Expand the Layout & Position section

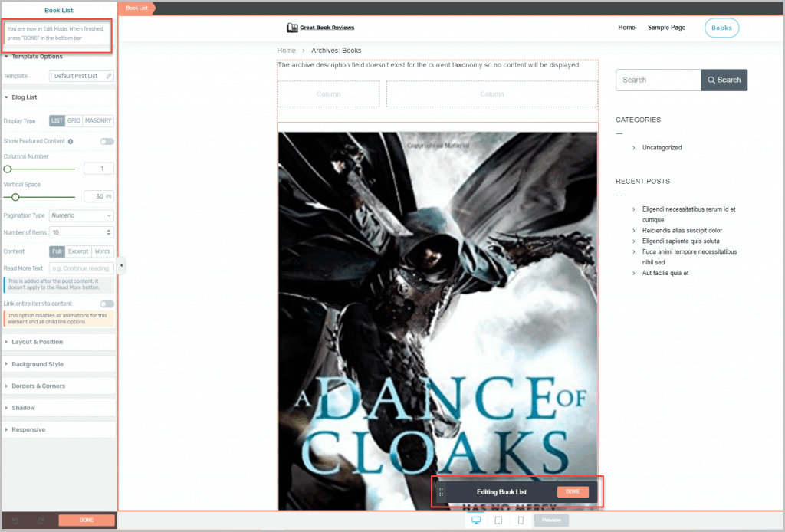38,342
